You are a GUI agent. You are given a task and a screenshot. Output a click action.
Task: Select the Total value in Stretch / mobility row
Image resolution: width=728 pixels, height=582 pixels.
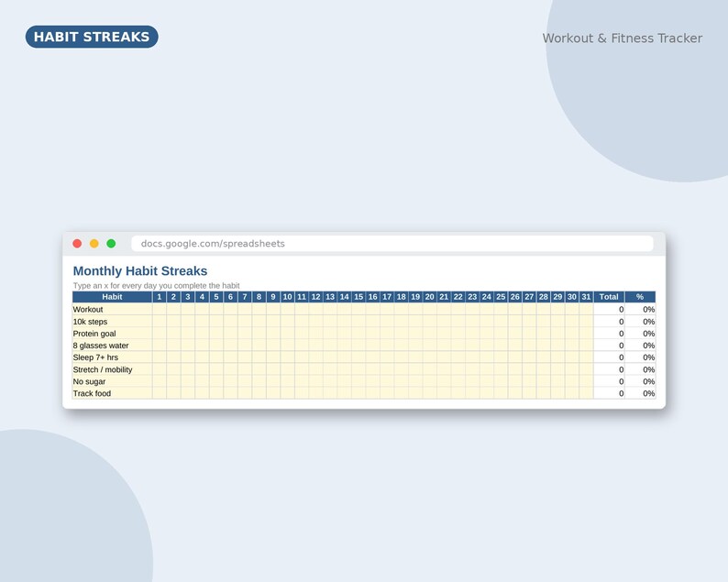click(x=609, y=369)
